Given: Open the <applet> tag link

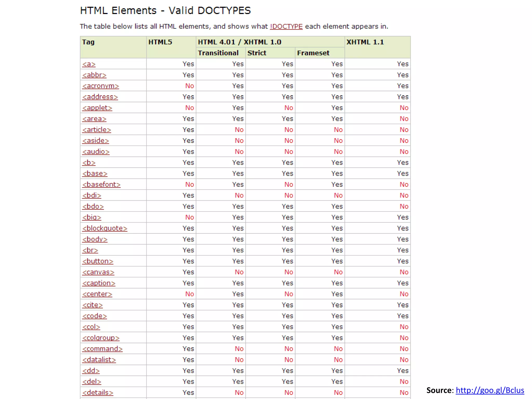Looking at the screenshot, I should pos(97,108).
